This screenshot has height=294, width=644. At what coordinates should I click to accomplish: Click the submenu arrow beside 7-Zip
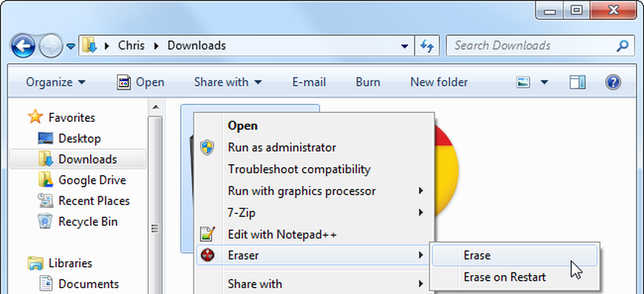(x=421, y=213)
